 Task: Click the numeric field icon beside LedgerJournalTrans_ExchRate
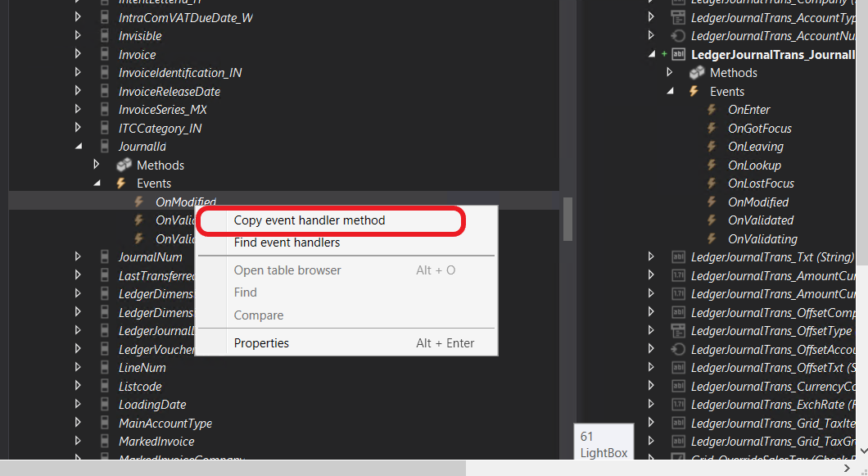[x=677, y=404]
